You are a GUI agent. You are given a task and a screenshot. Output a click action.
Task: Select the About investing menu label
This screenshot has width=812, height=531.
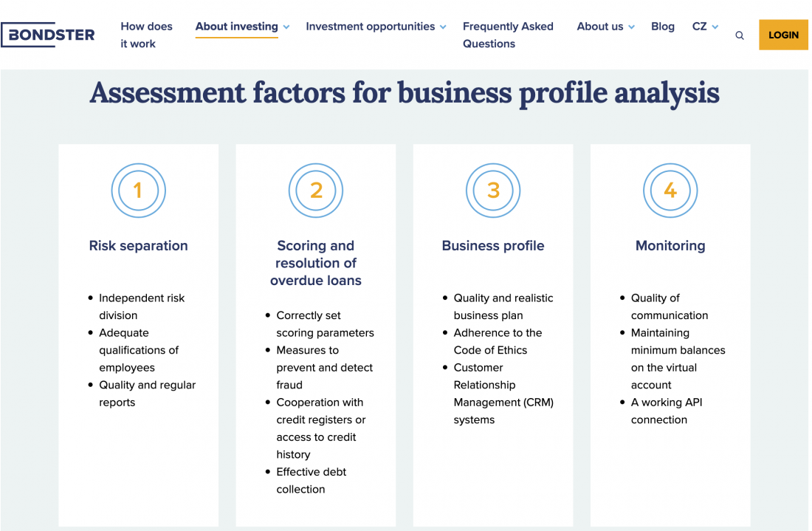coord(237,27)
